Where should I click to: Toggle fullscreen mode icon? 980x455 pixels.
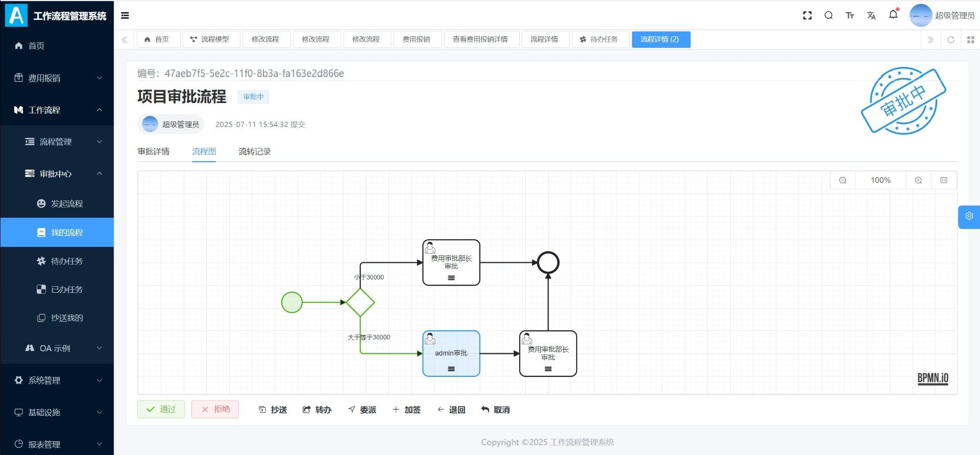click(x=807, y=15)
